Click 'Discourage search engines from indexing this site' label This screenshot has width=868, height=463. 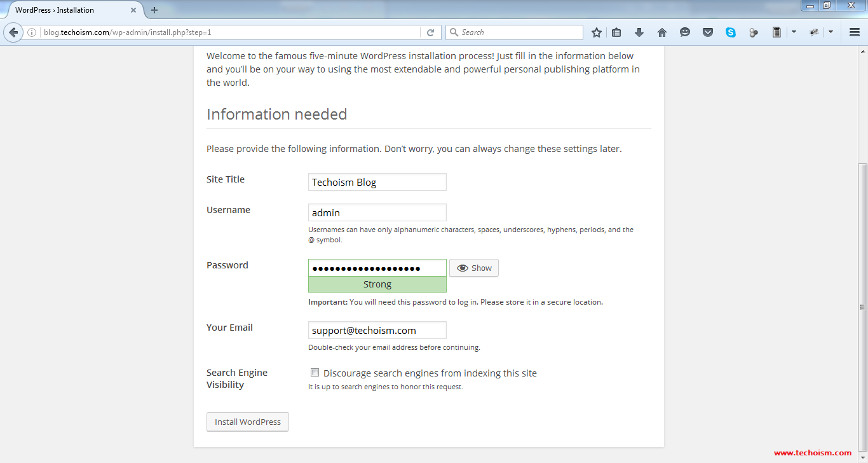coord(430,373)
